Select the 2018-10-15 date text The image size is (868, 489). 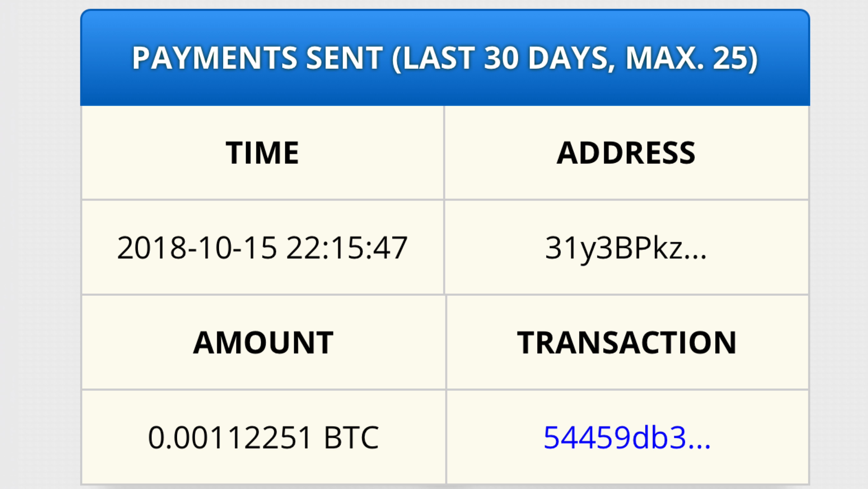(x=197, y=248)
